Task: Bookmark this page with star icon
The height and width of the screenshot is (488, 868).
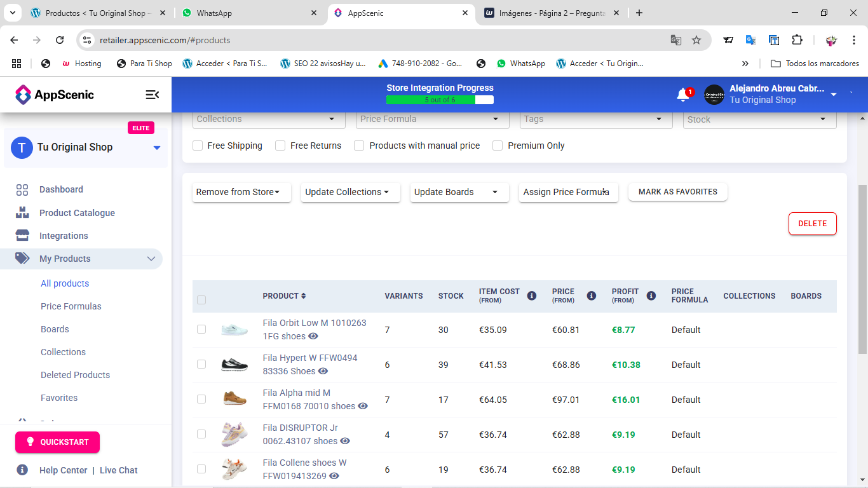Action: (696, 40)
